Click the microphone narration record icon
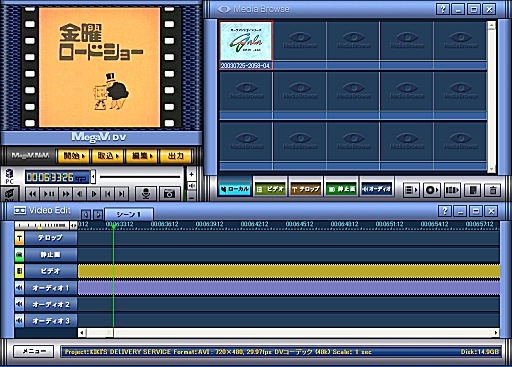This screenshot has width=512, height=367. (x=145, y=193)
